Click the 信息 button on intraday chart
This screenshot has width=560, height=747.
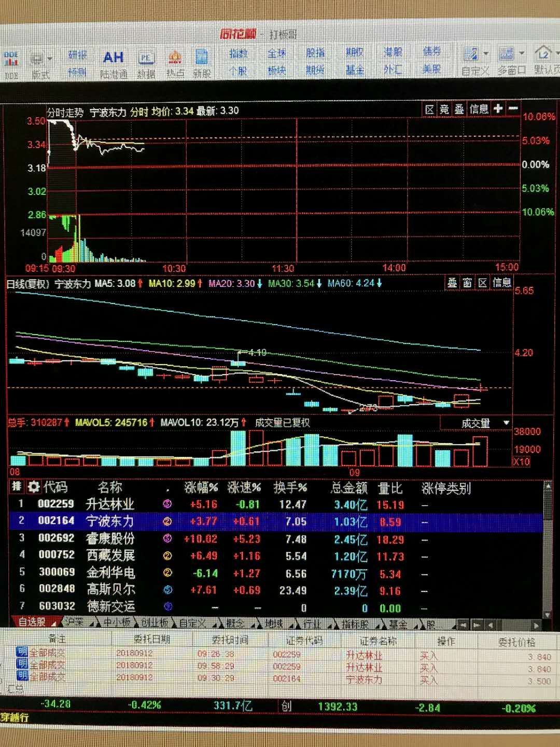point(479,109)
